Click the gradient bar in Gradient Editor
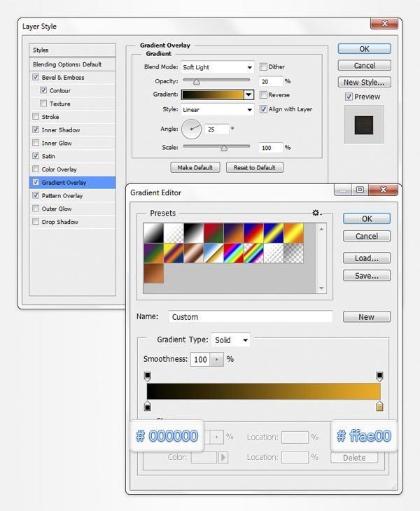 (x=264, y=391)
